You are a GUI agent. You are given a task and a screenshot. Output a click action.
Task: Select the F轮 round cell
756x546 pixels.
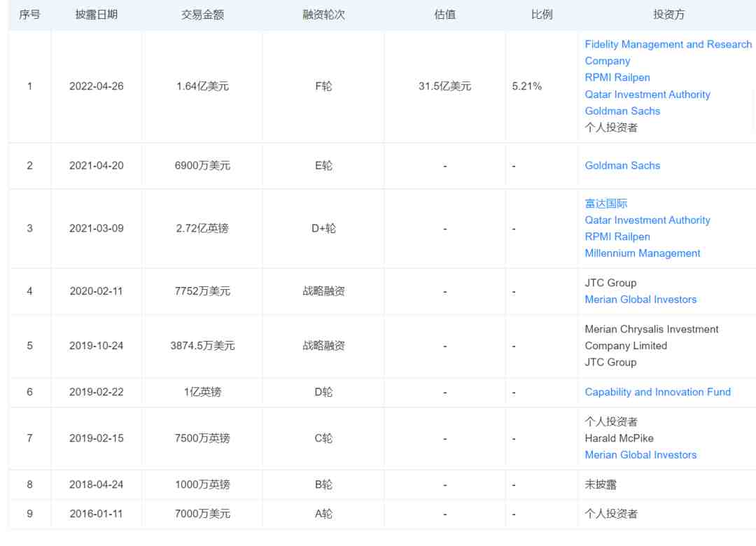tap(323, 86)
